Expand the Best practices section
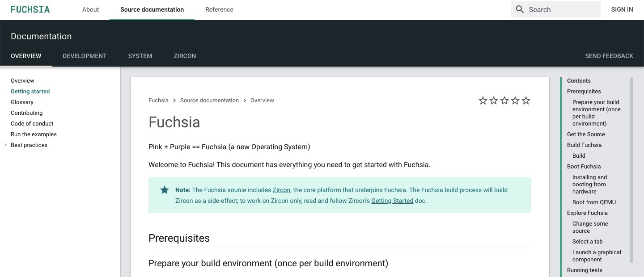The image size is (644, 277). coord(6,145)
